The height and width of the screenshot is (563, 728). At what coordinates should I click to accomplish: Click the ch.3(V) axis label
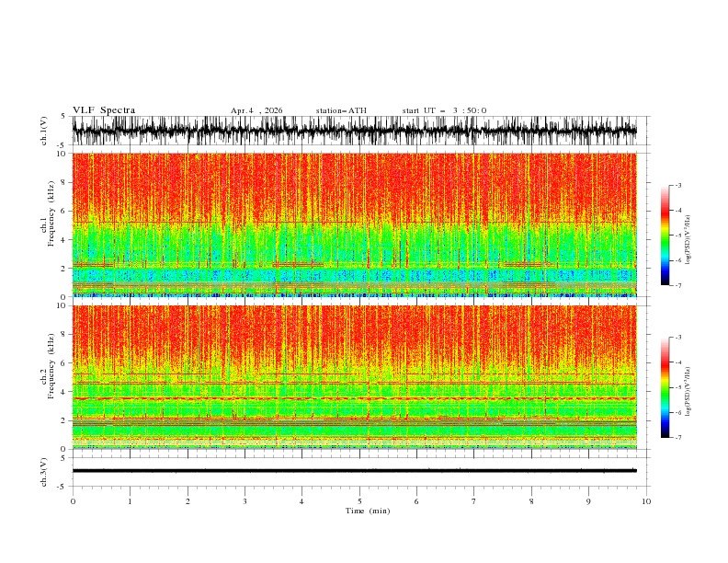point(44,472)
